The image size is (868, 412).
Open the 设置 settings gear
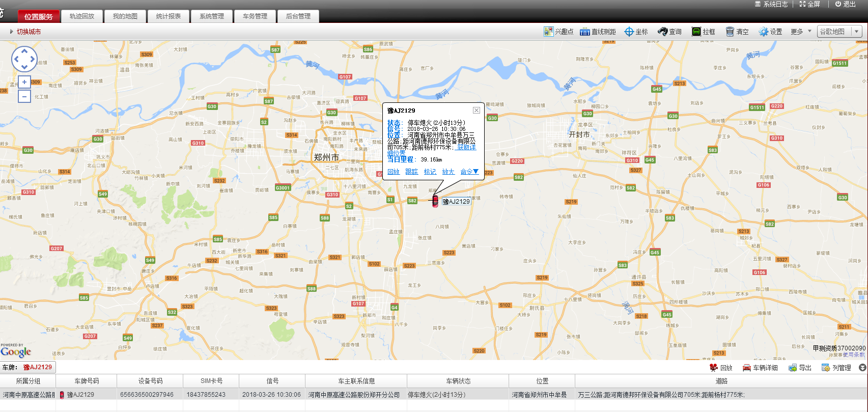tap(763, 32)
